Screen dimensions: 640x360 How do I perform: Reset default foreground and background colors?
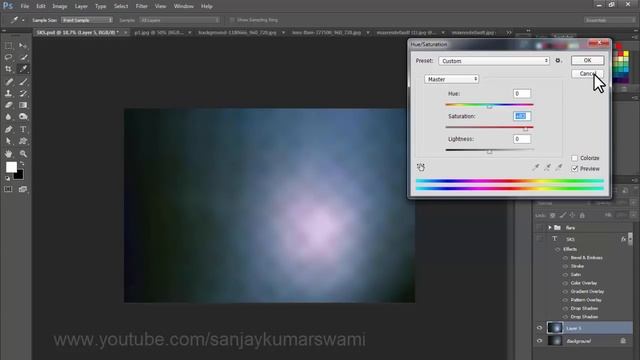pos(7,178)
